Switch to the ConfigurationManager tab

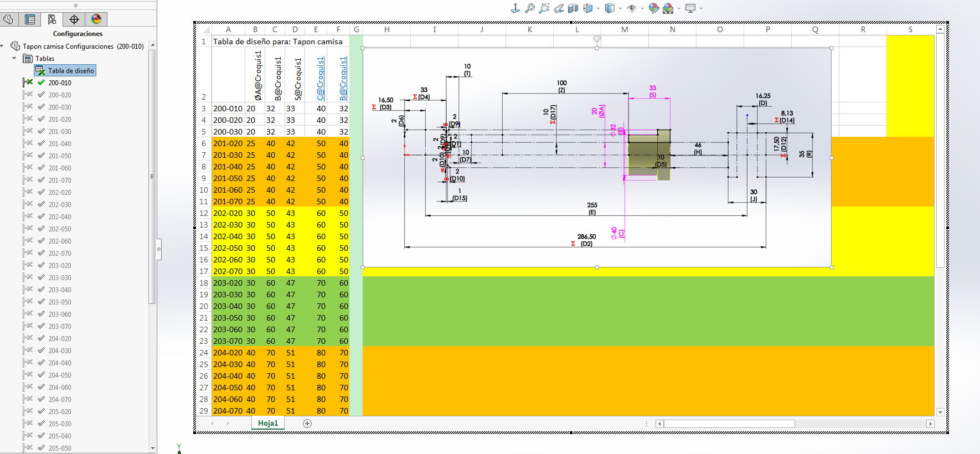pos(52,19)
